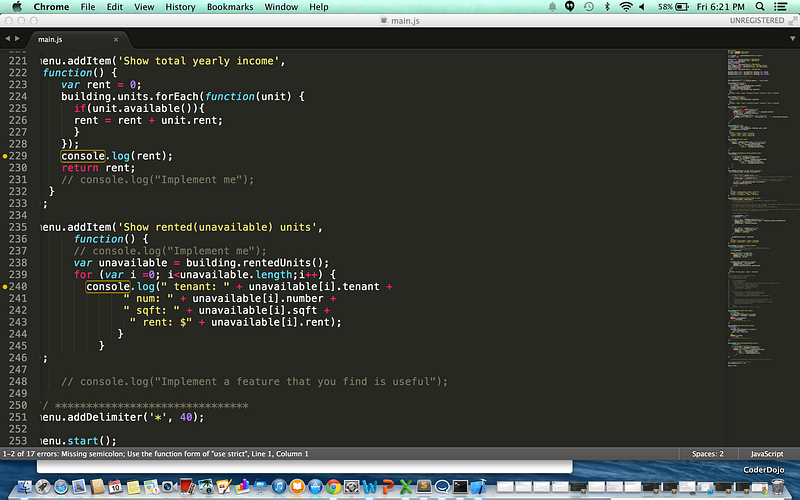The width and height of the screenshot is (800, 500).
Task: Open the Hangouts quote-bubble menu icon
Action: [570, 6]
